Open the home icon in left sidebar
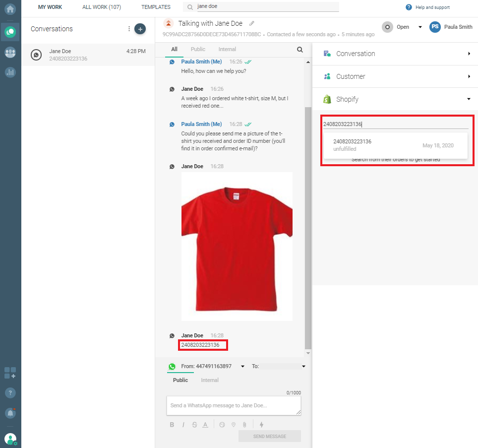Image resolution: width=478 pixels, height=448 pixels. pos(10,9)
